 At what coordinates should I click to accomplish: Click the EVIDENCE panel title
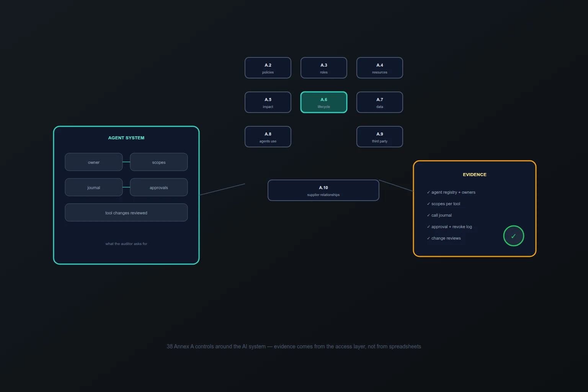[475, 175]
